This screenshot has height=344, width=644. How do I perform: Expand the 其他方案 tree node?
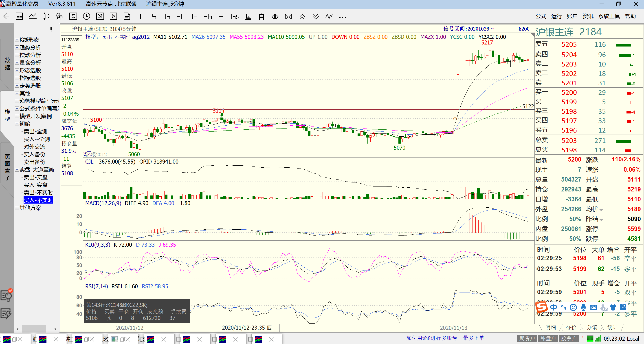coord(17,208)
